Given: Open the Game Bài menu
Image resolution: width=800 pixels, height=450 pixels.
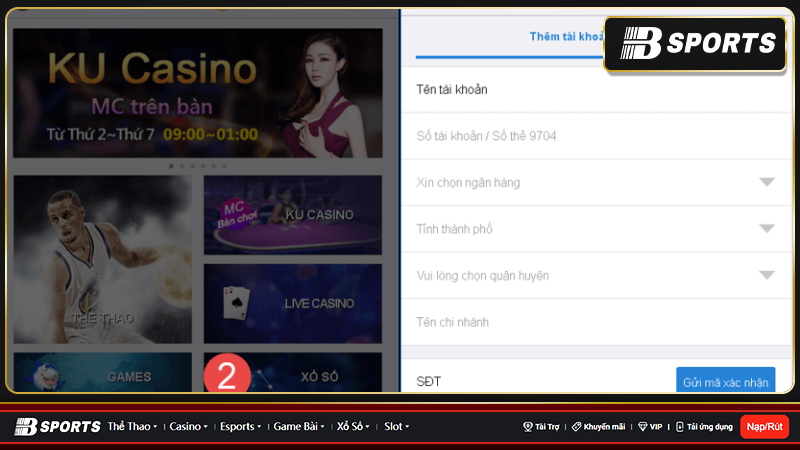Looking at the screenshot, I should (x=298, y=427).
